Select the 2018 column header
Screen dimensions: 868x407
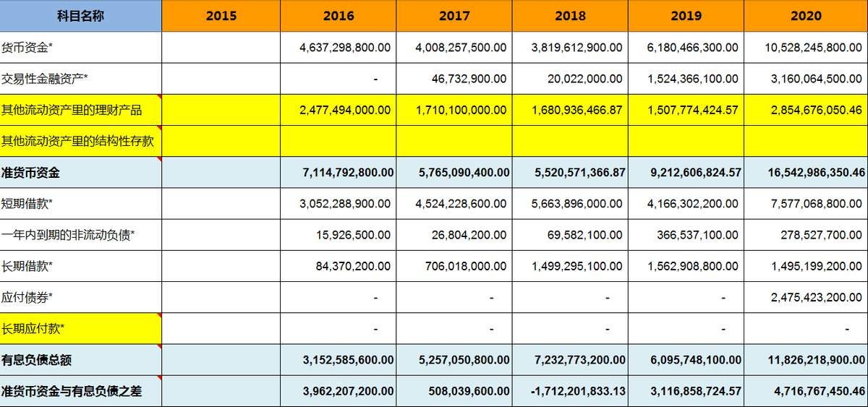coord(570,16)
